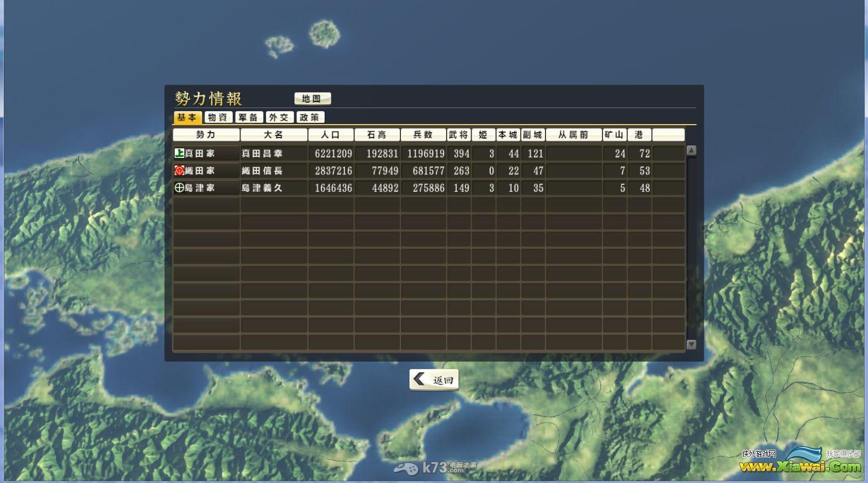Switch to the 物资 tab
This screenshot has height=483, width=868.
click(x=219, y=117)
